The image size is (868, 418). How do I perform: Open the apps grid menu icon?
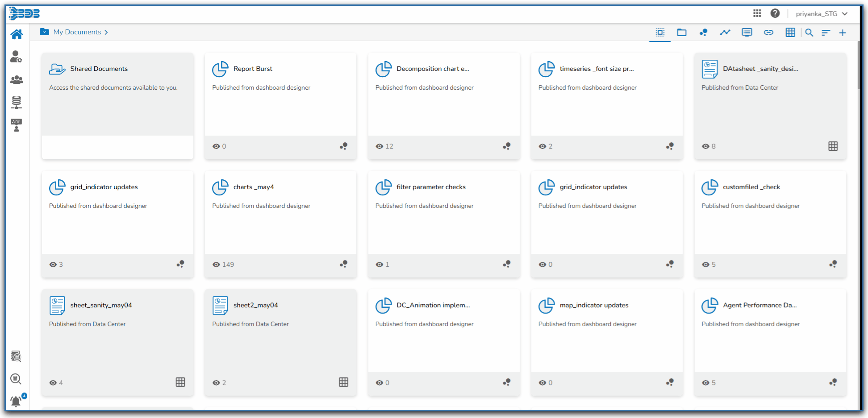pos(757,13)
